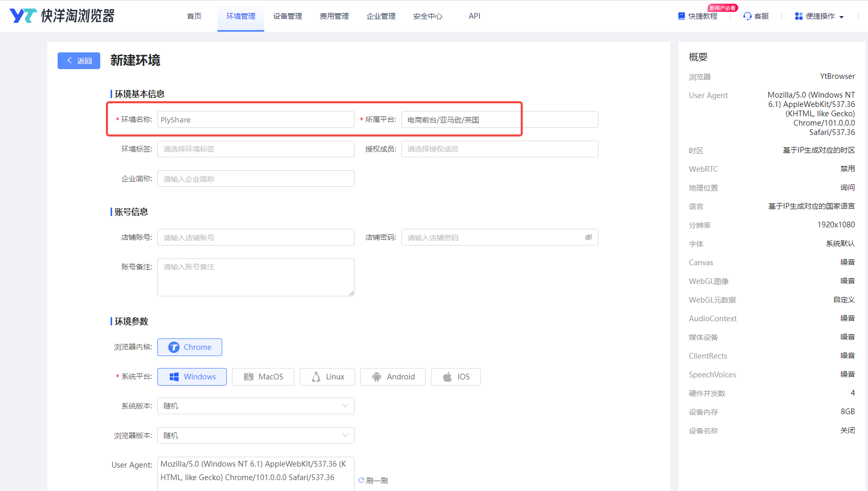Open the browser version dropdown

pyautogui.click(x=256, y=435)
